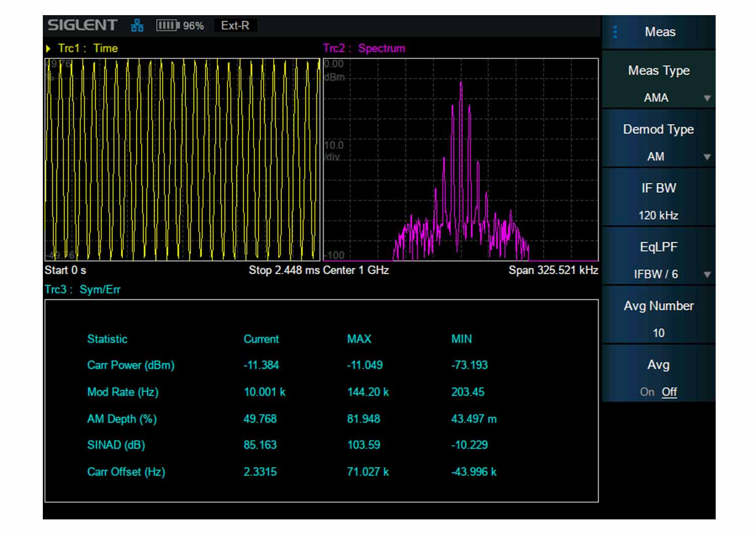Click the three-dot Meas menu icon

click(x=615, y=32)
